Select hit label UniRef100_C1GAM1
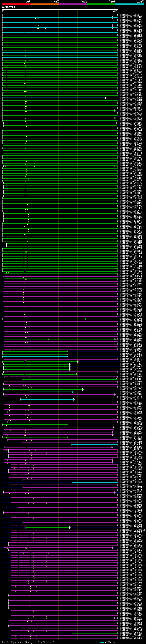 [x=131, y=294]
